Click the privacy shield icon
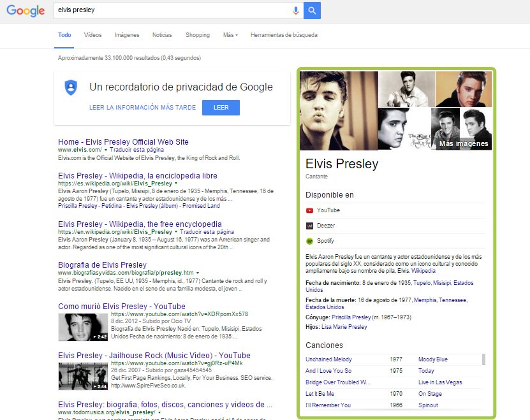 point(71,87)
